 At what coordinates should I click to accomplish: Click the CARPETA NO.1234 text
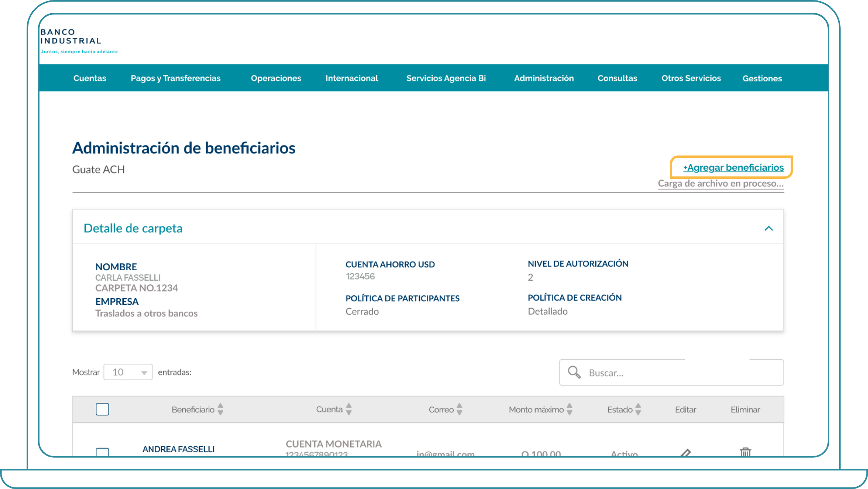tap(137, 288)
